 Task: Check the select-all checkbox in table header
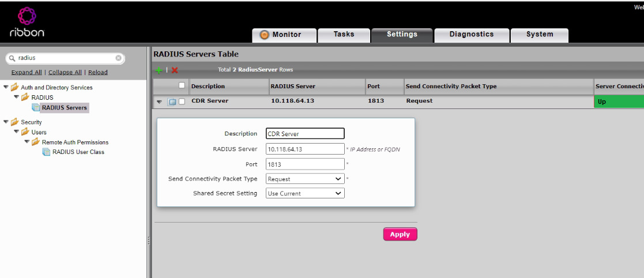click(182, 86)
